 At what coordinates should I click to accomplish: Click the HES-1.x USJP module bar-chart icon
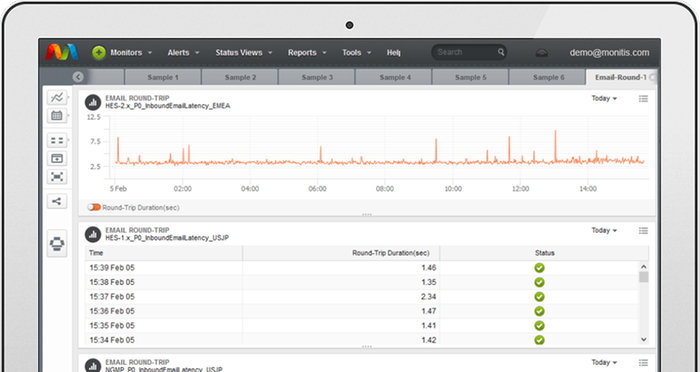93,234
